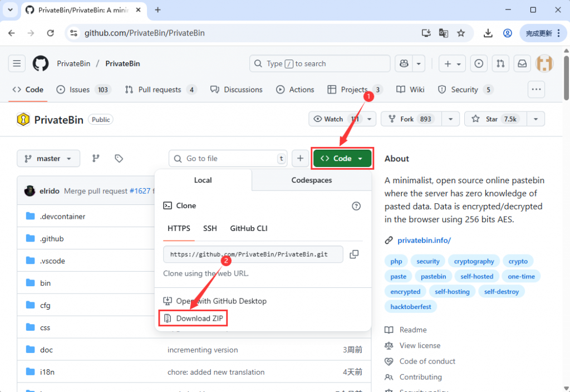
Task: Click Download ZIP
Action: point(193,318)
